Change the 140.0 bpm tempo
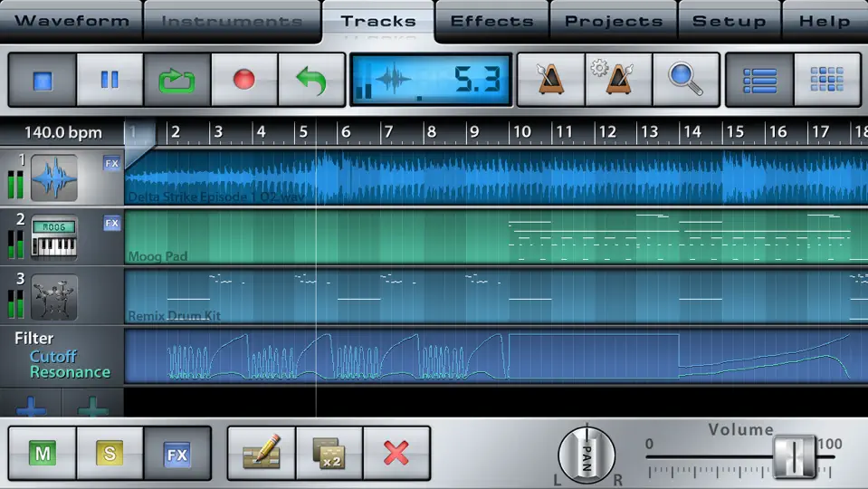This screenshot has height=489, width=868. (x=62, y=133)
